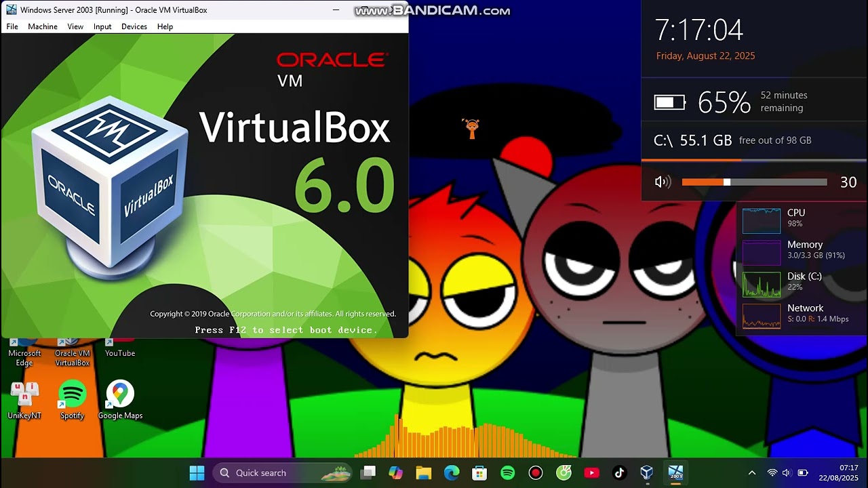Mute using the widget speaker icon
The image size is (868, 488).
pyautogui.click(x=663, y=182)
